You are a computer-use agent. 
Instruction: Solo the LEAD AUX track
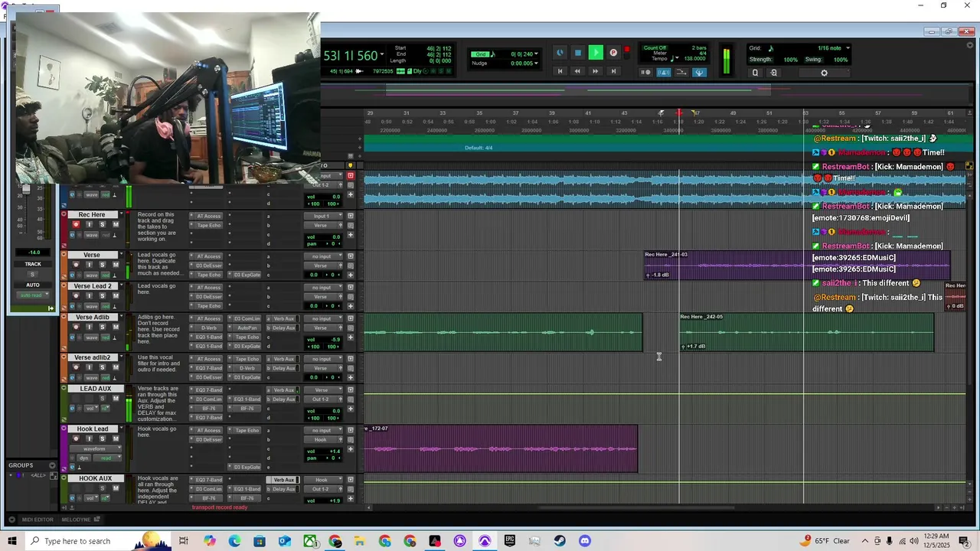(x=103, y=399)
